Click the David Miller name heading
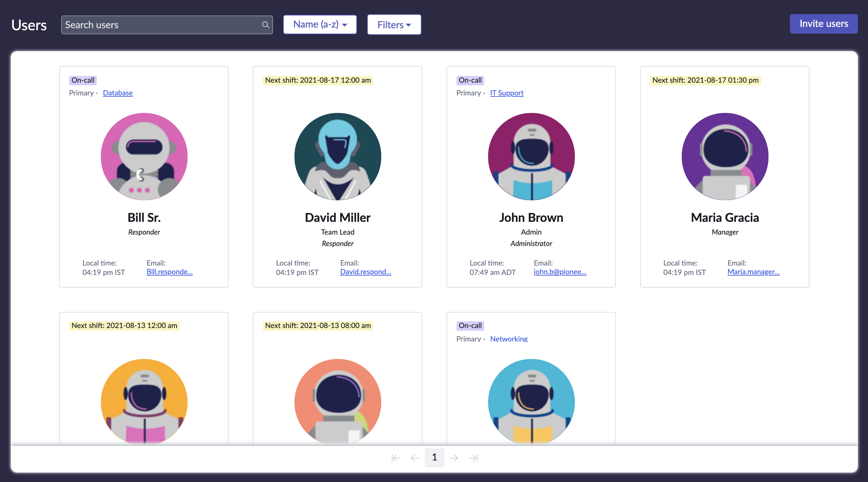Viewport: 868px width, 482px height. [338, 217]
